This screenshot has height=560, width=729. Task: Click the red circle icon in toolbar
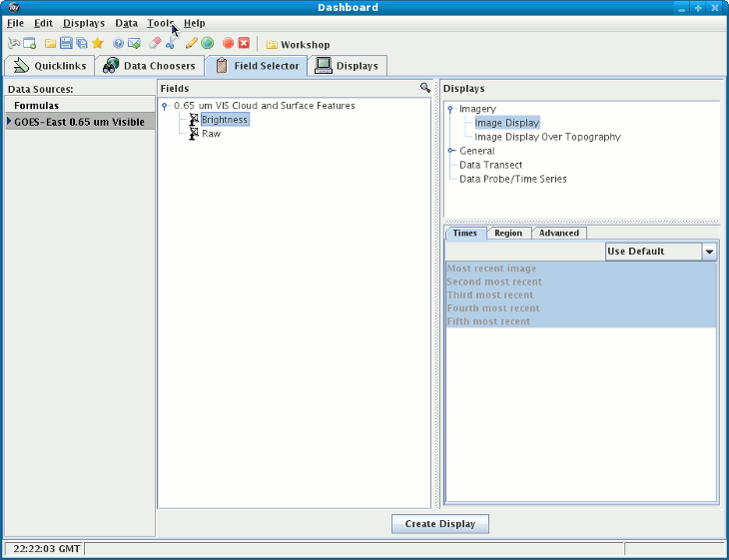coord(228,44)
